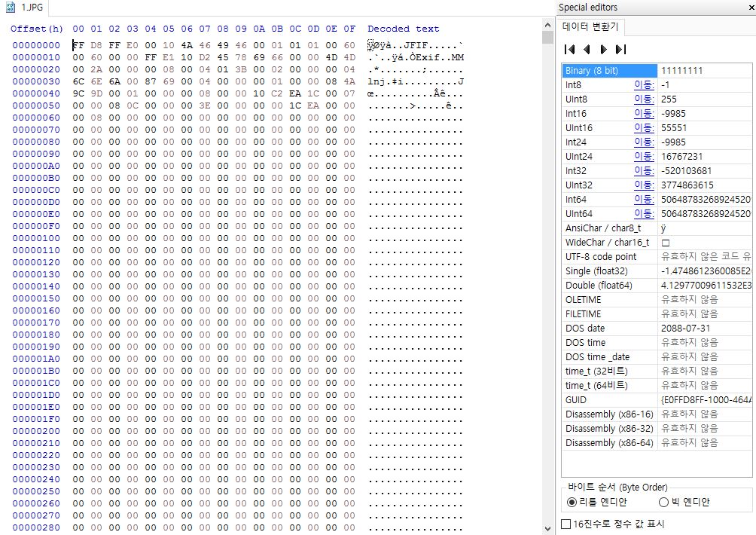
Task: Select the Double (float64) row
Action: click(657, 286)
